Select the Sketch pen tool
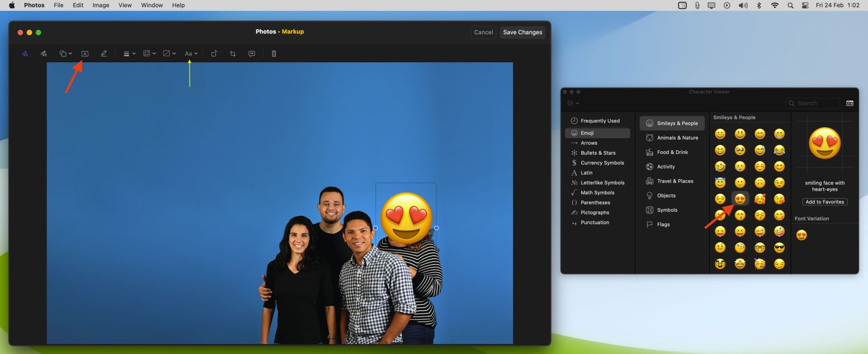The width and height of the screenshot is (868, 354). click(x=25, y=54)
